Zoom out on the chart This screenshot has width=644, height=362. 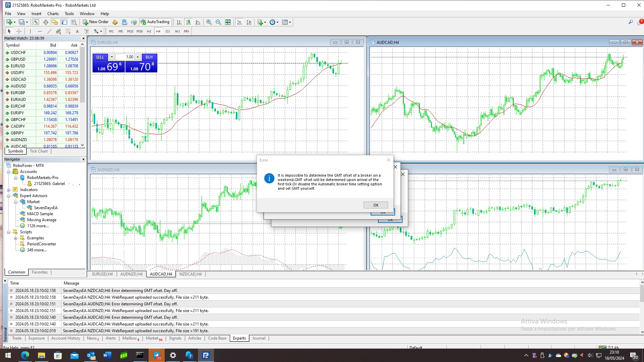pos(218,22)
